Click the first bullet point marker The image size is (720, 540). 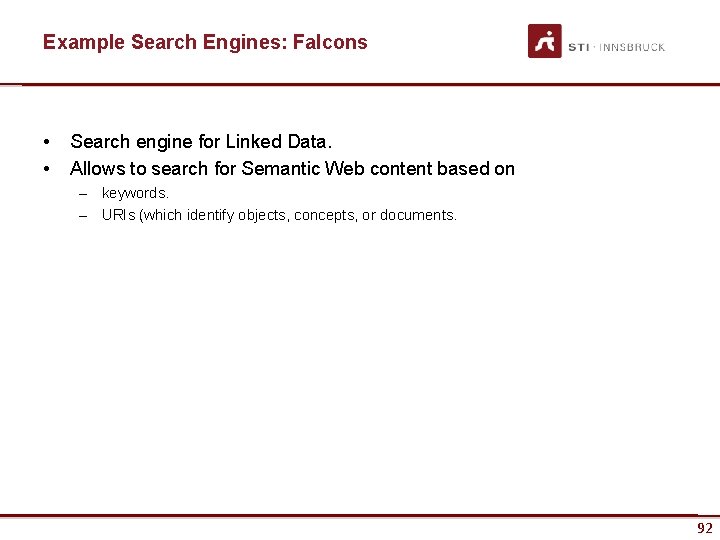46,142
